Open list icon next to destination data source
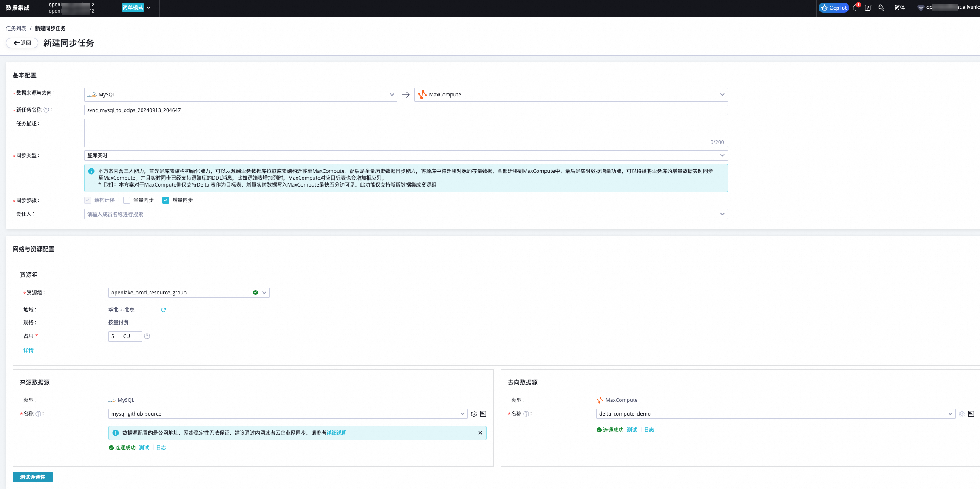980x489 pixels. pos(971,414)
